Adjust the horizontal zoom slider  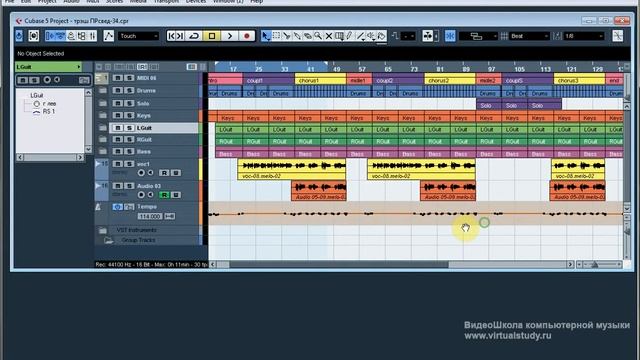tap(595, 265)
